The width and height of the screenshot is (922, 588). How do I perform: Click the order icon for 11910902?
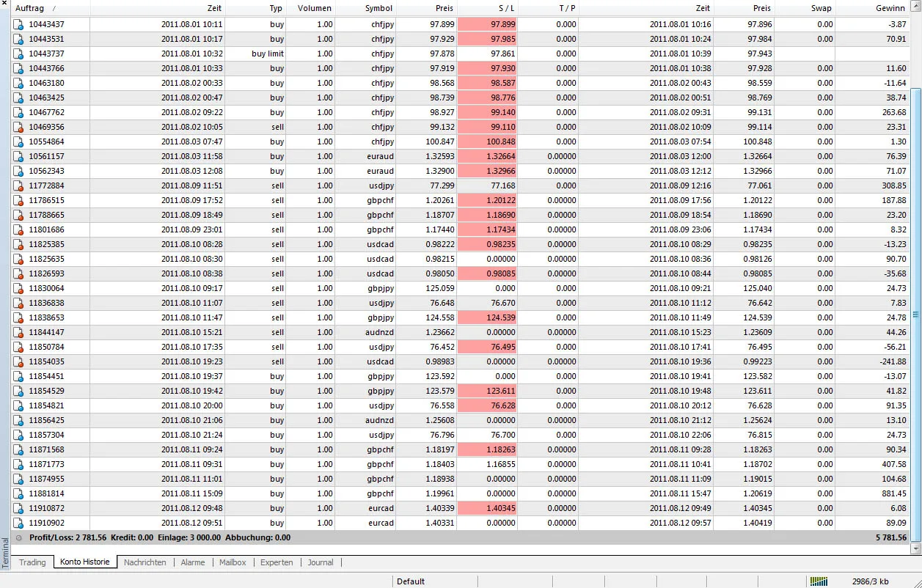click(x=19, y=523)
